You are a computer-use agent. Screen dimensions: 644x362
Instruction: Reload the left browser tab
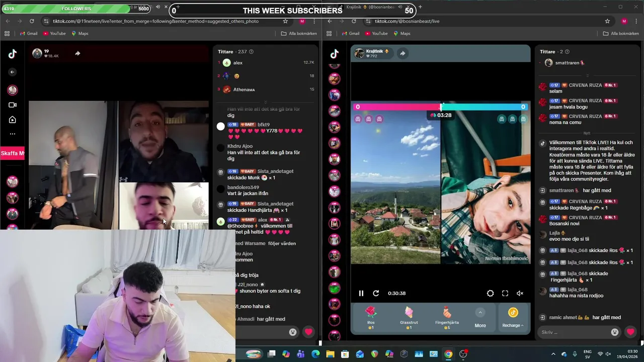32,21
